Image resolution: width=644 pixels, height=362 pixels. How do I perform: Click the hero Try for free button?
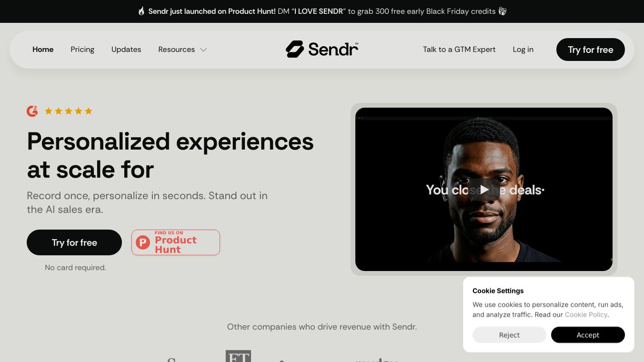click(x=74, y=242)
